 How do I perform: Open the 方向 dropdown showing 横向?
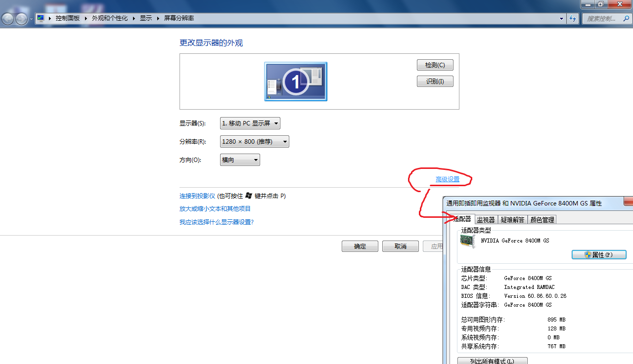coord(240,160)
